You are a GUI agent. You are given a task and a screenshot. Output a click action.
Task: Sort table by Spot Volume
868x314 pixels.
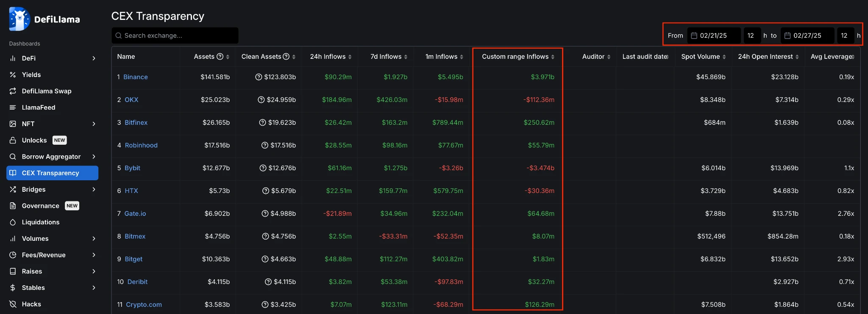pyautogui.click(x=703, y=57)
